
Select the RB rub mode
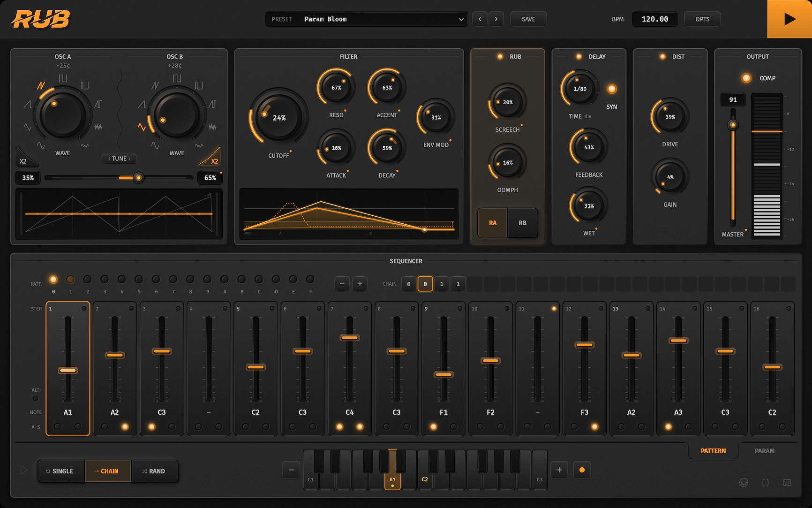[522, 223]
